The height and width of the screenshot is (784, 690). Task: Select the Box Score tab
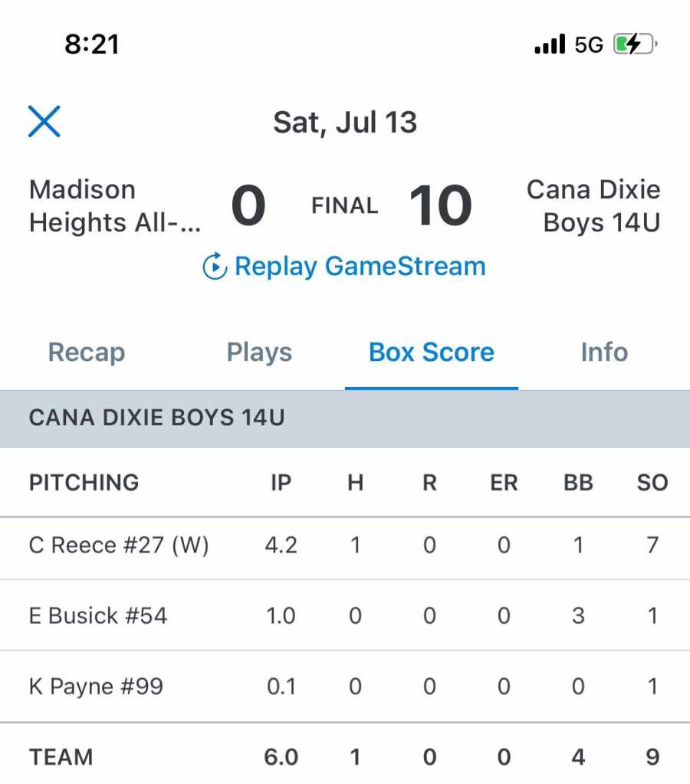432,353
